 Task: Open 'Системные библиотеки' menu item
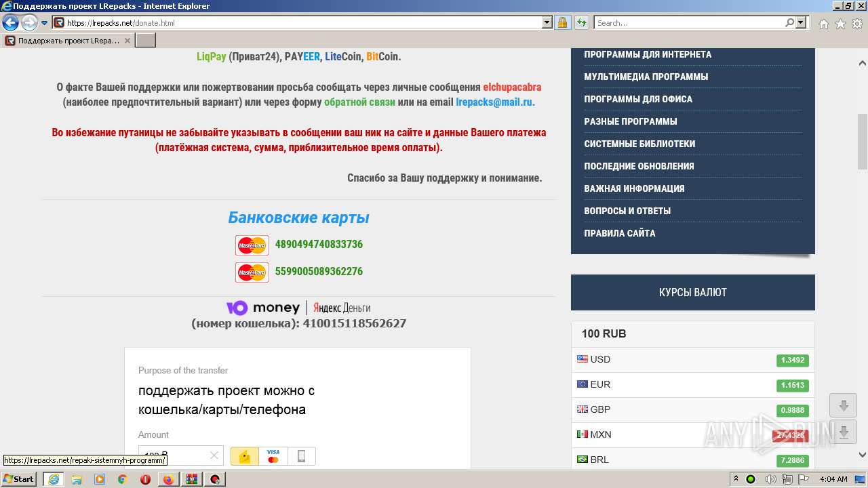[x=639, y=144]
